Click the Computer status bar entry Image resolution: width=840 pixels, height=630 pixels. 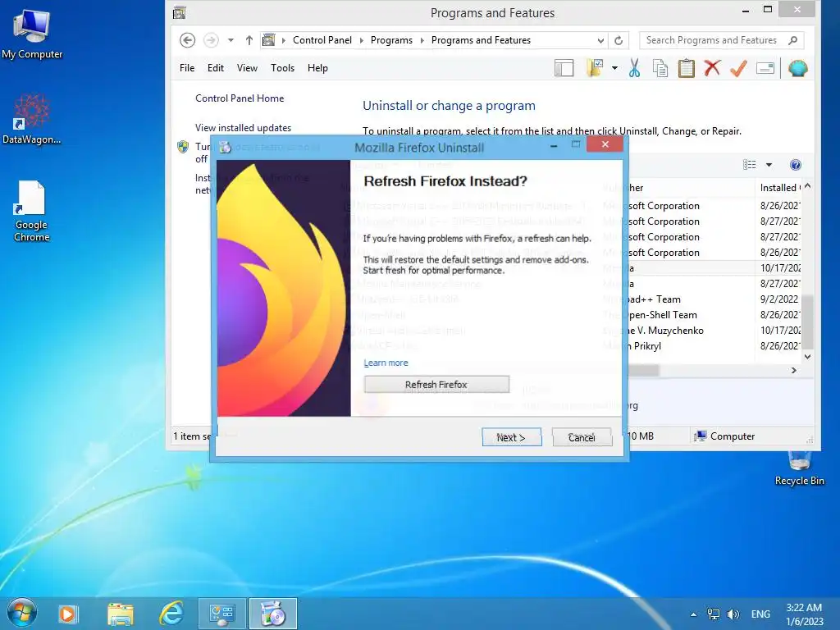click(725, 436)
